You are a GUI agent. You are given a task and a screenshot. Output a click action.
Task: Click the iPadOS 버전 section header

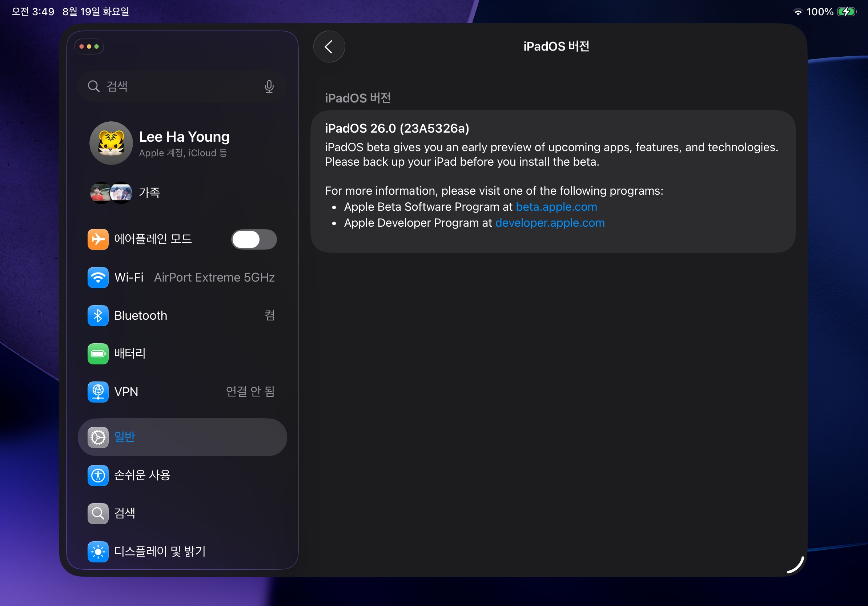tap(358, 98)
